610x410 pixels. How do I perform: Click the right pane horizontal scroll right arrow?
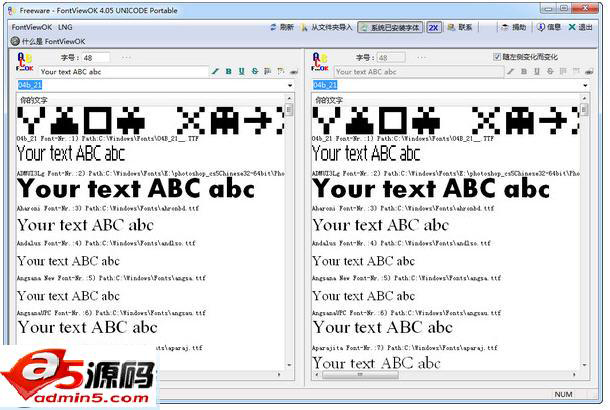pos(574,375)
